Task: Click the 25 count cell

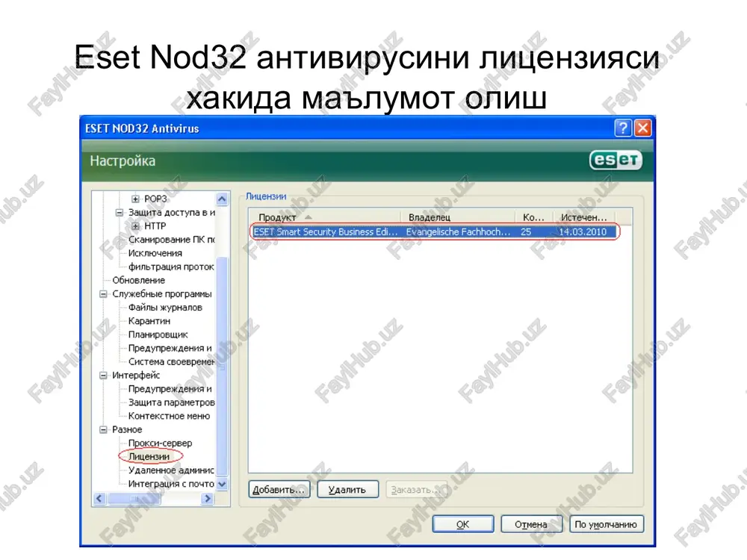Action: [x=526, y=232]
